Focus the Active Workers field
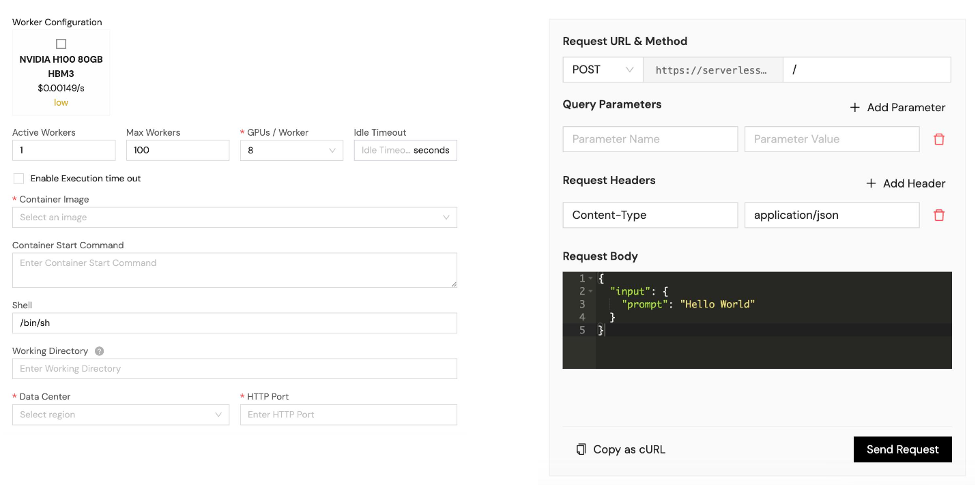 pos(64,150)
